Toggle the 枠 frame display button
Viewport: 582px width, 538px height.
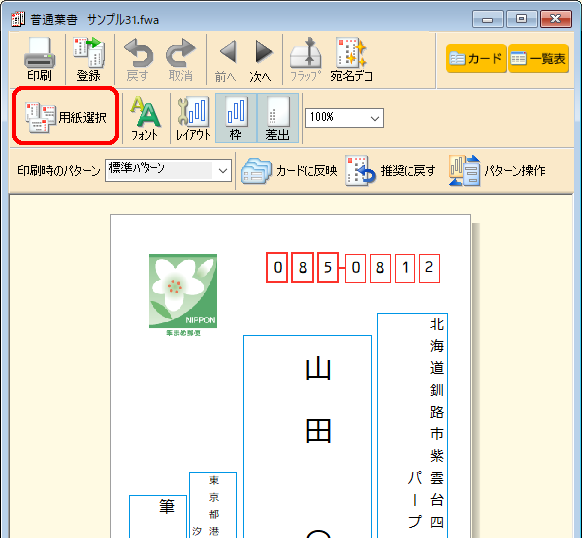[x=236, y=118]
